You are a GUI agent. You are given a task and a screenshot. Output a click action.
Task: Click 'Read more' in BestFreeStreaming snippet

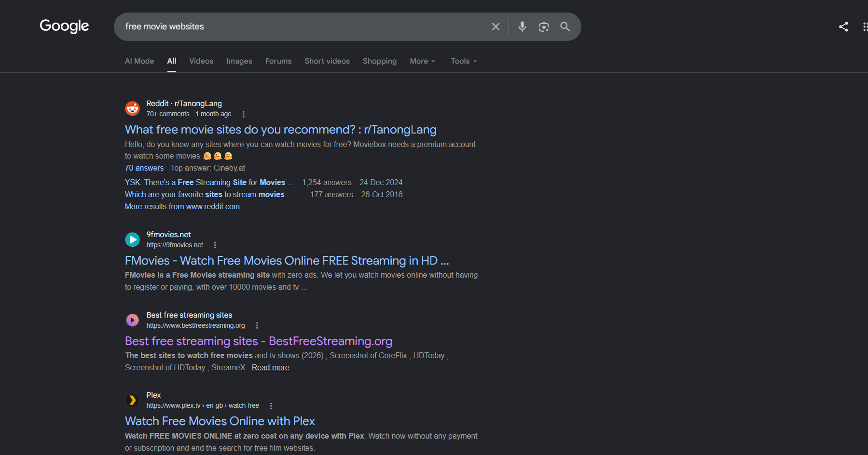click(271, 368)
